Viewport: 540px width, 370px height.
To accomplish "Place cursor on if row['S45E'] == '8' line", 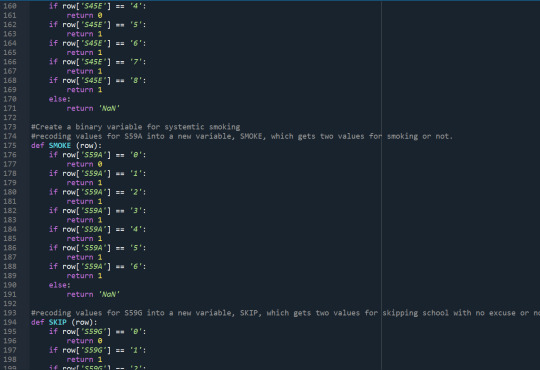I will tap(97, 80).
